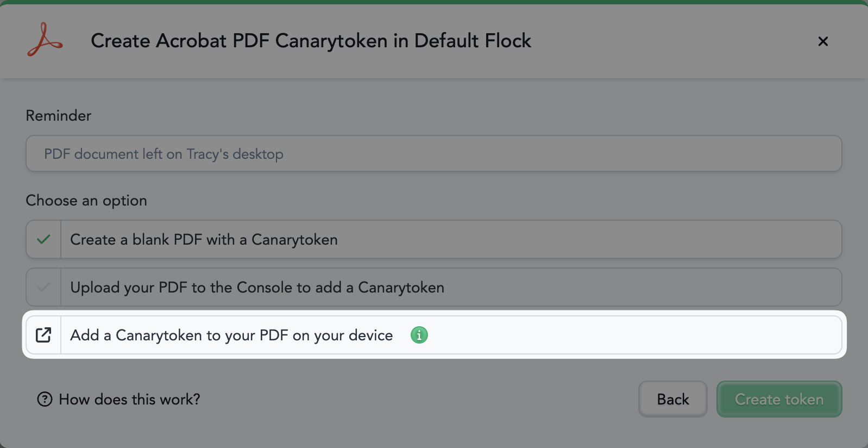Pick 'Add a Canarytoken to your PDF on your device'
868x448 pixels.
click(434, 335)
